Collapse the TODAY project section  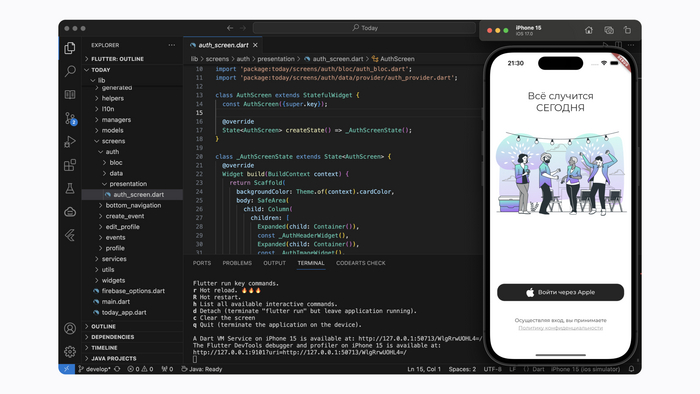point(133,70)
